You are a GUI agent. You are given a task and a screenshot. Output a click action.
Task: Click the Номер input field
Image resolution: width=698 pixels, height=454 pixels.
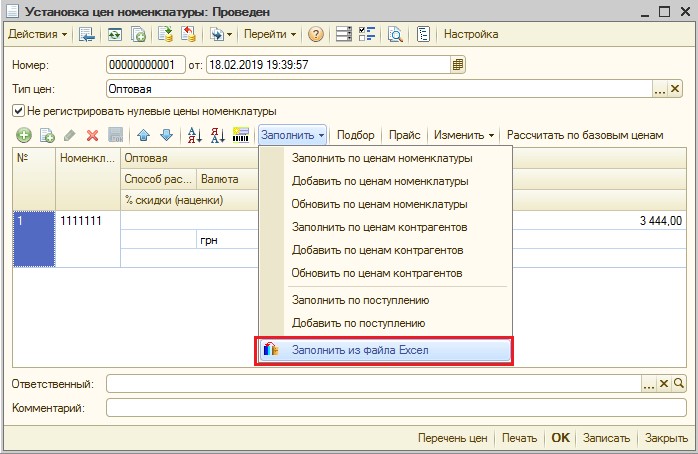coord(146,65)
